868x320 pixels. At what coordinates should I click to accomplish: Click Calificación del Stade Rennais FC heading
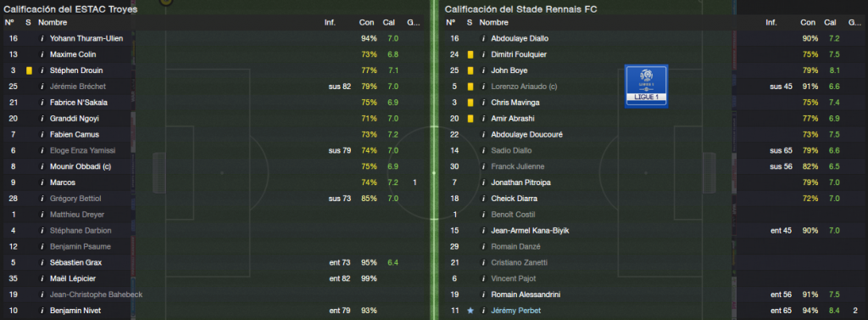(x=520, y=9)
